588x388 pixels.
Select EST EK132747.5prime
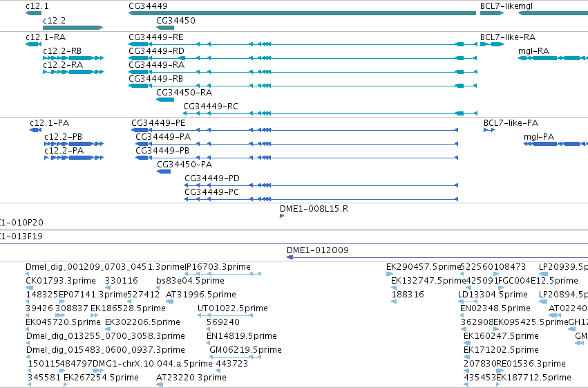click(428, 281)
